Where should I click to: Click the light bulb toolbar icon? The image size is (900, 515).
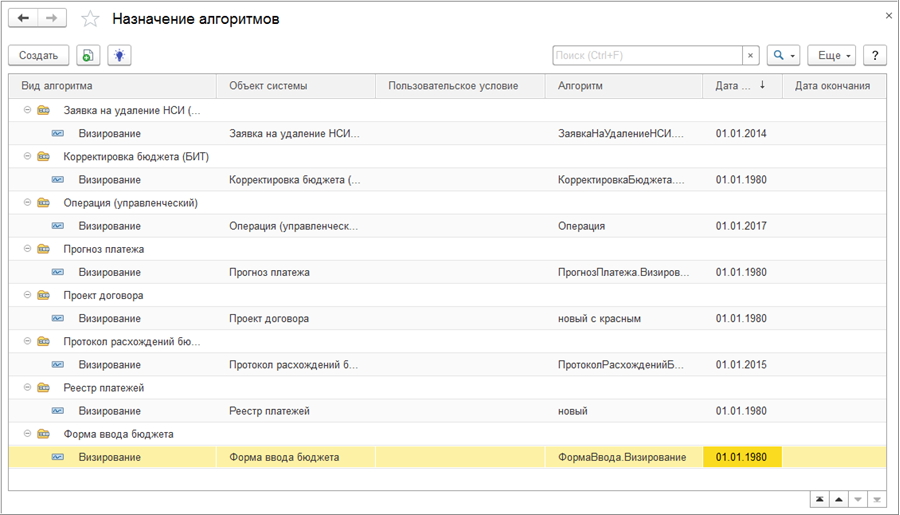pyautogui.click(x=119, y=55)
